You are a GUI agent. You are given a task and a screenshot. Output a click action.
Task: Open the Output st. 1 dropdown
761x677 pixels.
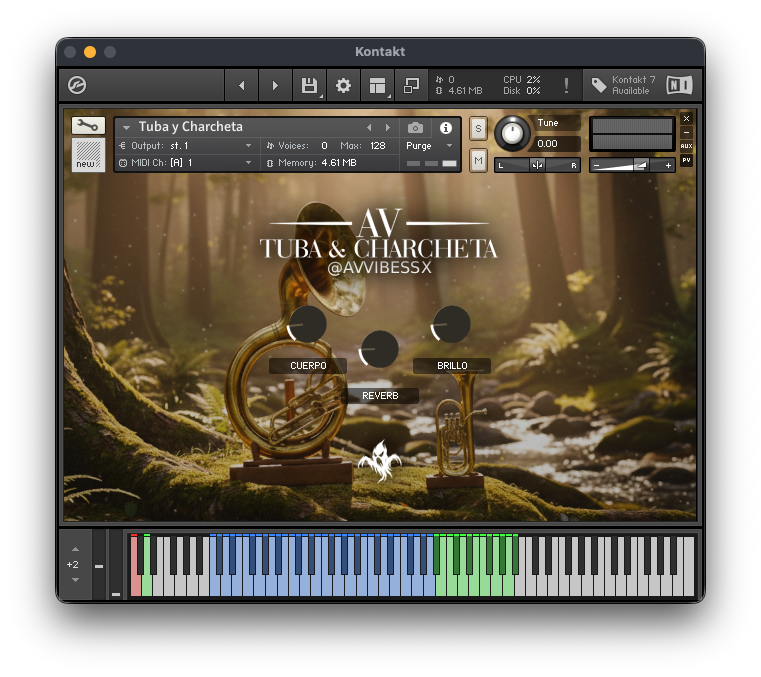coord(188,146)
